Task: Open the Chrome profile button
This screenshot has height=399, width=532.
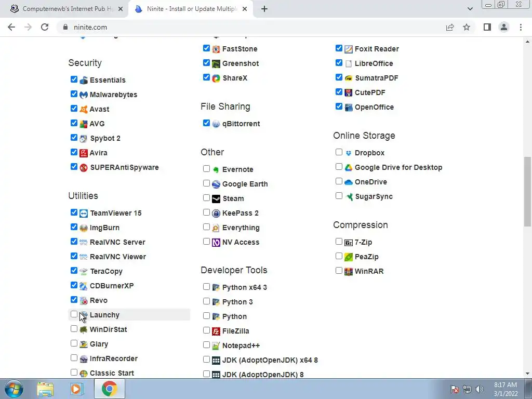Action: pos(504,27)
